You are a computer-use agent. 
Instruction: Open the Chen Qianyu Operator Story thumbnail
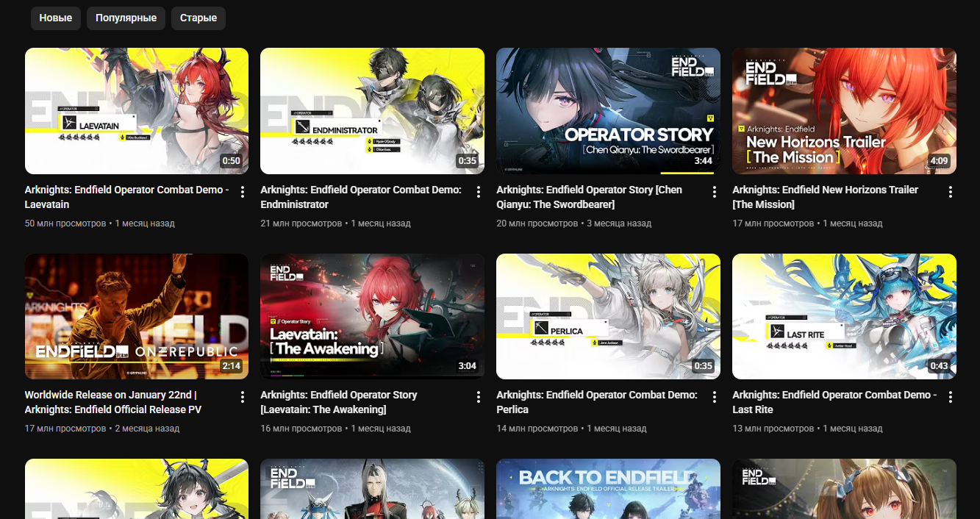click(x=608, y=111)
